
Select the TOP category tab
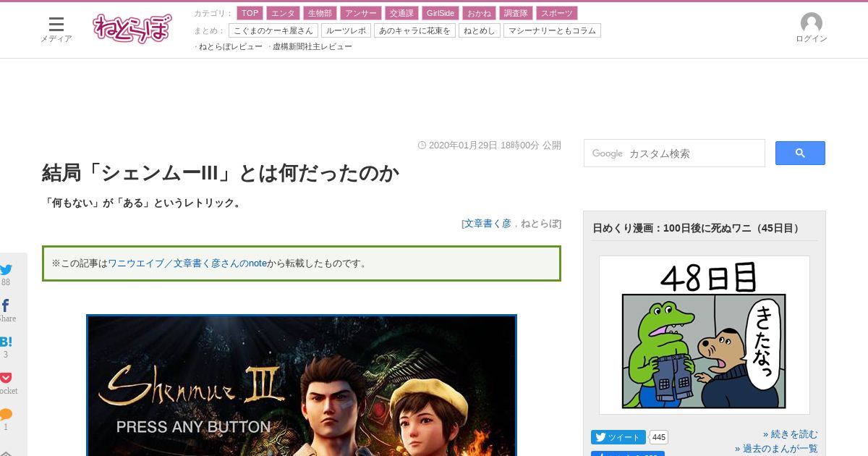(x=250, y=13)
